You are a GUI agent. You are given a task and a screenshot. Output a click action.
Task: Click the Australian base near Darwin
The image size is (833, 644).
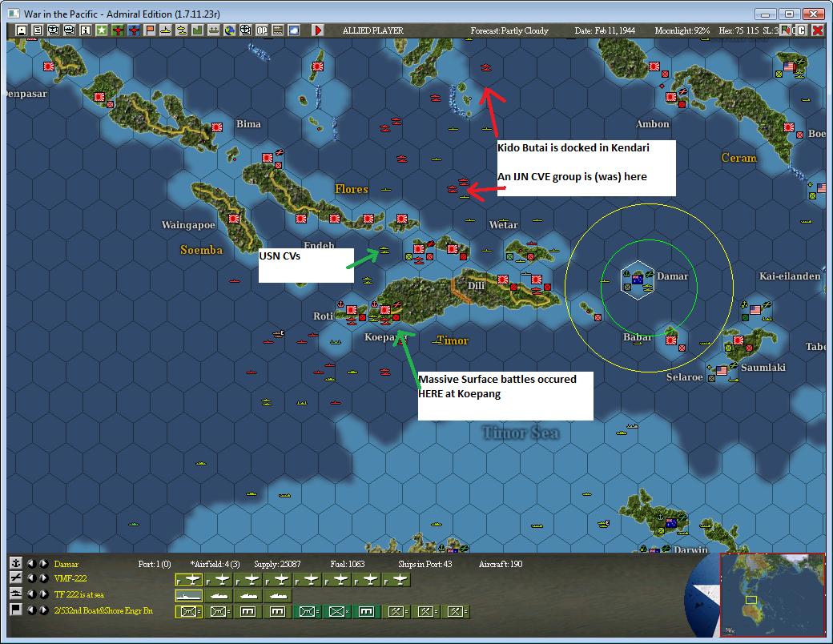coord(671,522)
